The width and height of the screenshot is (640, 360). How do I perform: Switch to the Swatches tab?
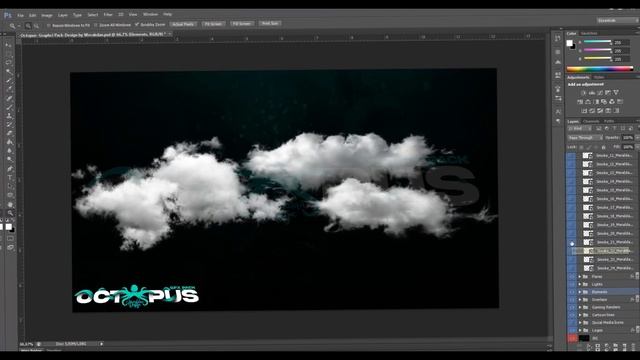point(589,33)
